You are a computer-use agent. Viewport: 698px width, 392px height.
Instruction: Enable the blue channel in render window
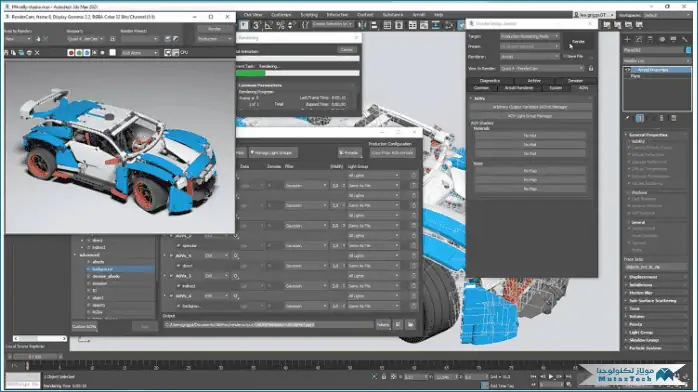click(86, 53)
